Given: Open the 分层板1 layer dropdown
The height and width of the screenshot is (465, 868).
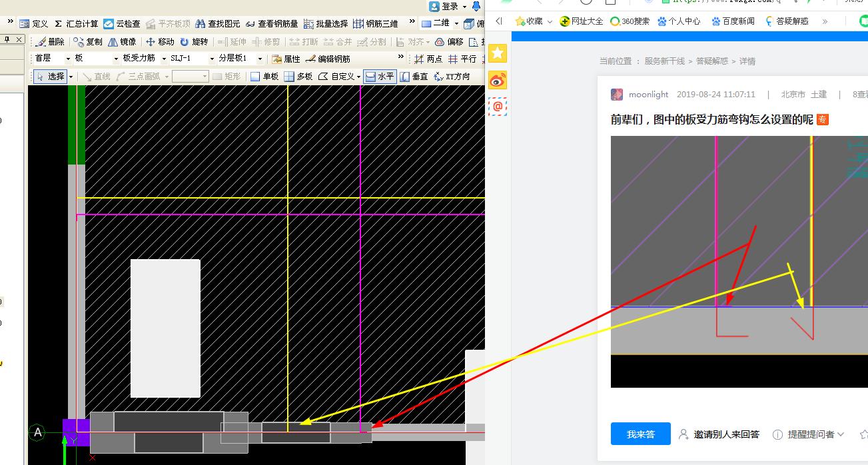Looking at the screenshot, I should point(241,59).
